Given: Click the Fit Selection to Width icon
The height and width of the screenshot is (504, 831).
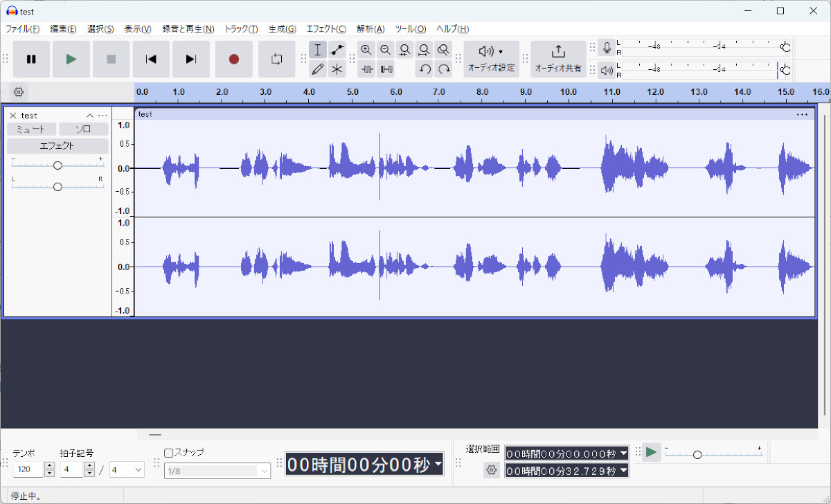Looking at the screenshot, I should coord(404,49).
